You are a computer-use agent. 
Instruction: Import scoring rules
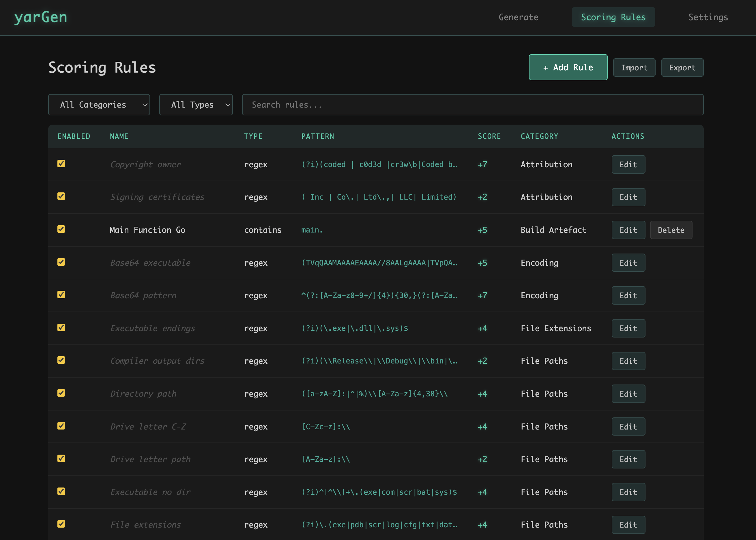[634, 68]
